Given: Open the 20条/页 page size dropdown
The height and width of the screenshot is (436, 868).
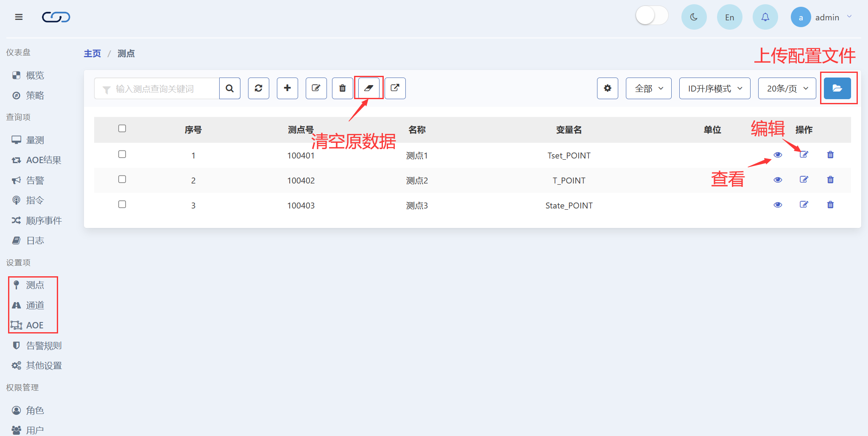Looking at the screenshot, I should point(787,88).
